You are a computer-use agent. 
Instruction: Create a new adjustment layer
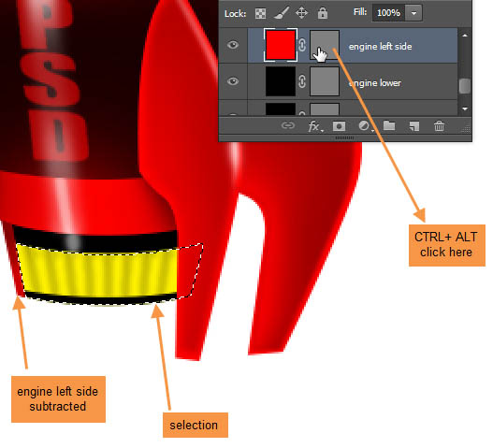coord(365,126)
